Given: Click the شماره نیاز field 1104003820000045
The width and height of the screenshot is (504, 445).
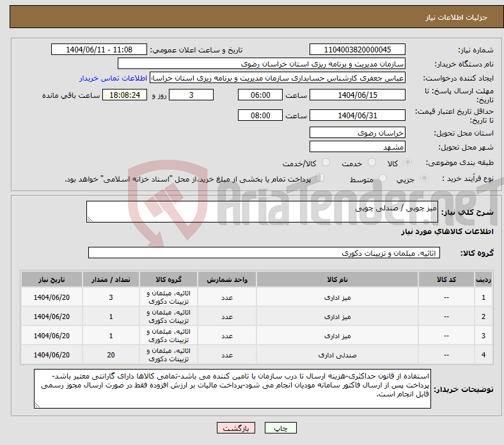Looking at the screenshot, I should tap(357, 49).
